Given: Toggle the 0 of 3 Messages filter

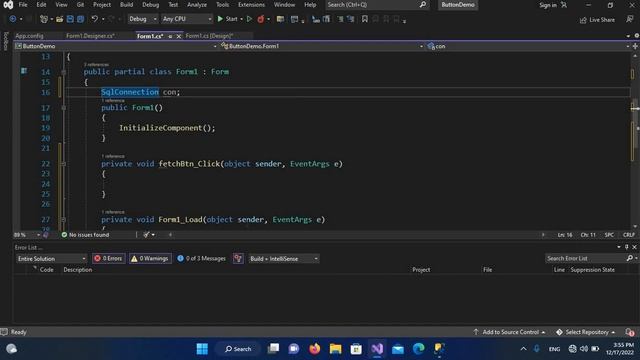Looking at the screenshot, I should point(202,258).
